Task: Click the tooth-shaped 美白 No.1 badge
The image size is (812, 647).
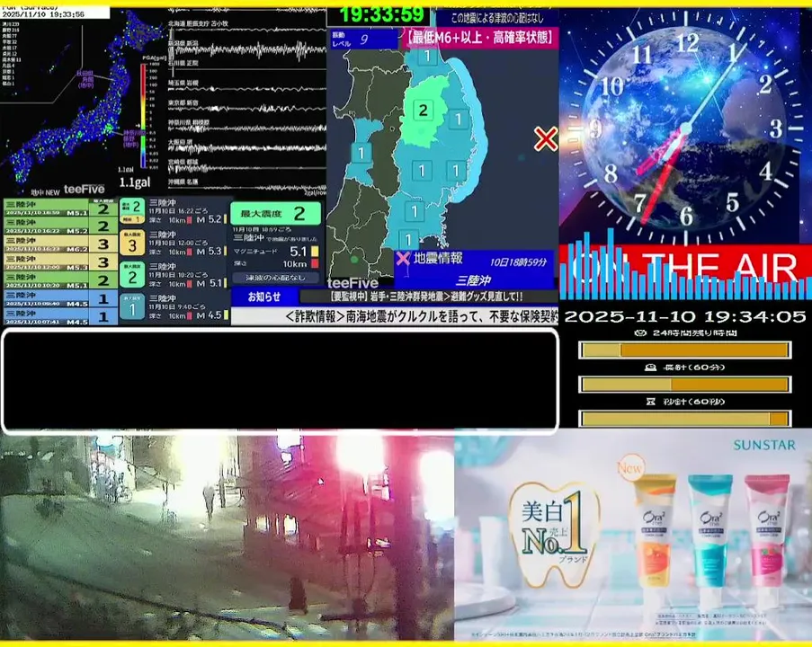Action: tap(555, 536)
